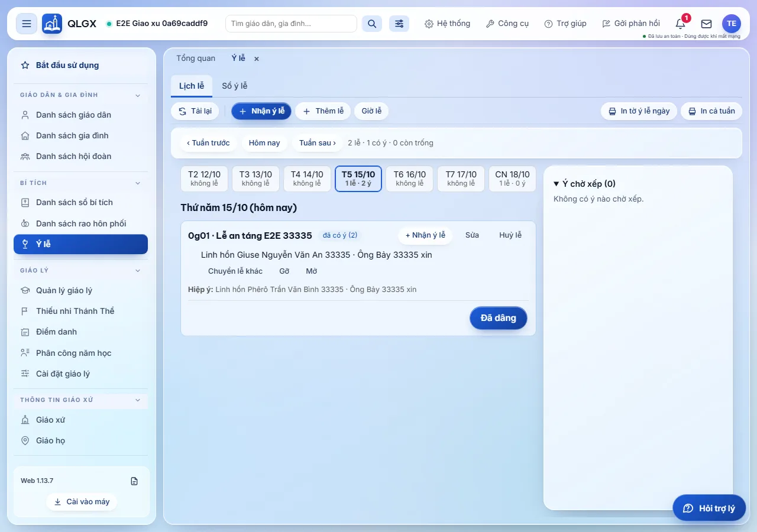The height and width of the screenshot is (532, 757).
Task: Mark the mass as Đã dâng
Action: coord(498,318)
